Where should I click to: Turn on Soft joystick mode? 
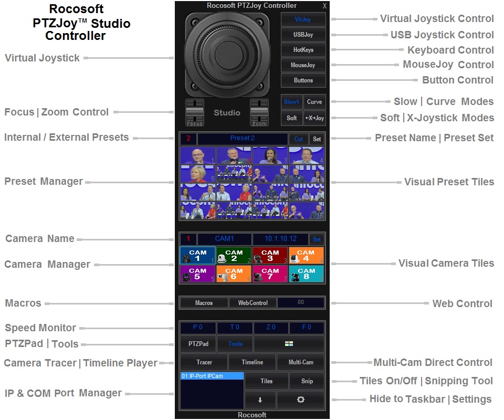point(291,118)
